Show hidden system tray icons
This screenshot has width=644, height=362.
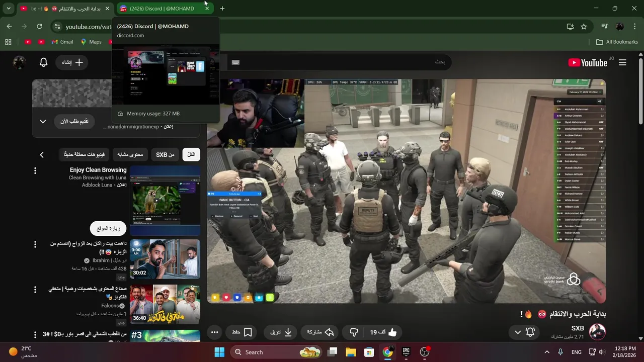pos(547,352)
